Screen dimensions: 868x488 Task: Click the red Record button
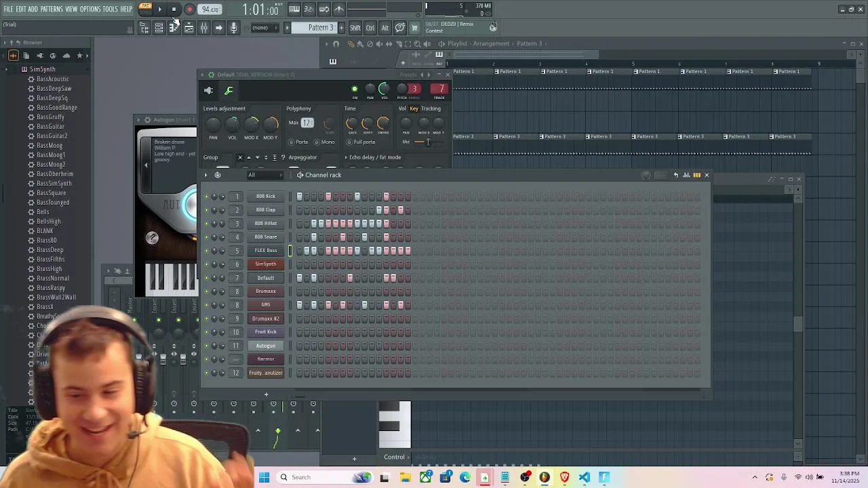(x=189, y=9)
